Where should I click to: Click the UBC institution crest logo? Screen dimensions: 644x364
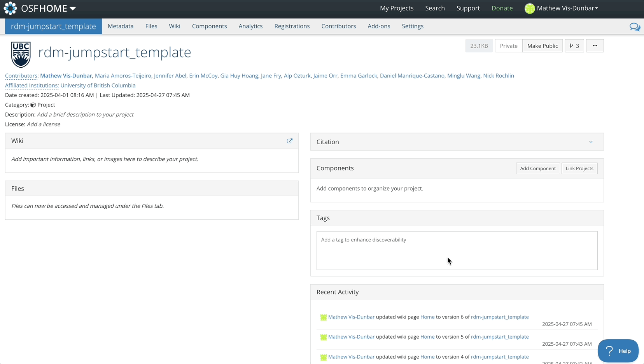21,54
